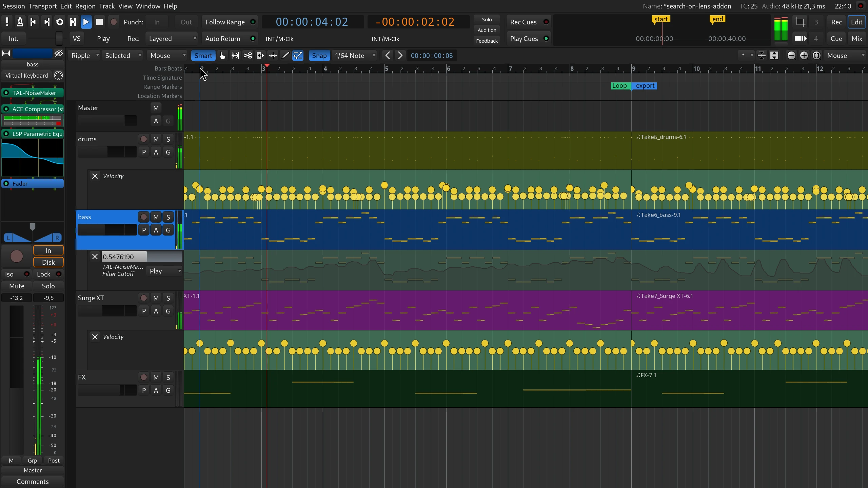Open zoom focus Mouse dropdown at right
868x488 pixels.
[x=846, y=56]
